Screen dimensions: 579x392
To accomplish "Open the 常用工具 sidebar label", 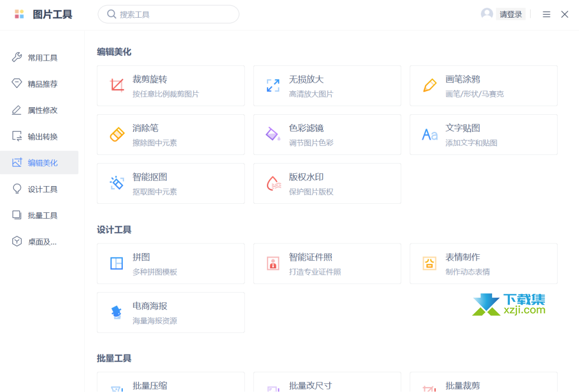I will coord(43,57).
